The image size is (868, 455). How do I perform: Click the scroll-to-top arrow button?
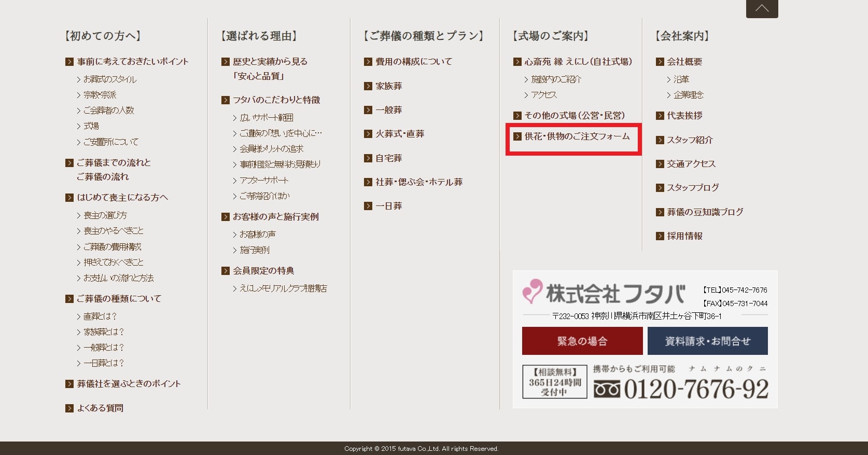tap(762, 8)
